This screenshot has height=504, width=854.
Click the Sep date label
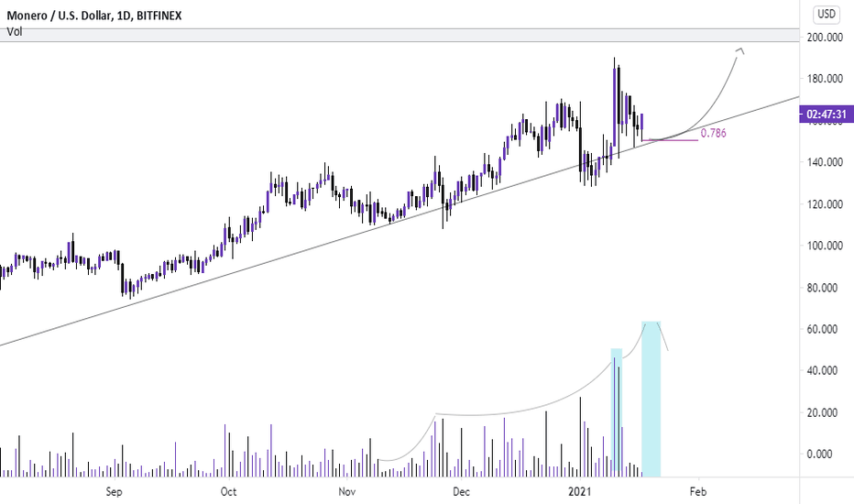[114, 491]
